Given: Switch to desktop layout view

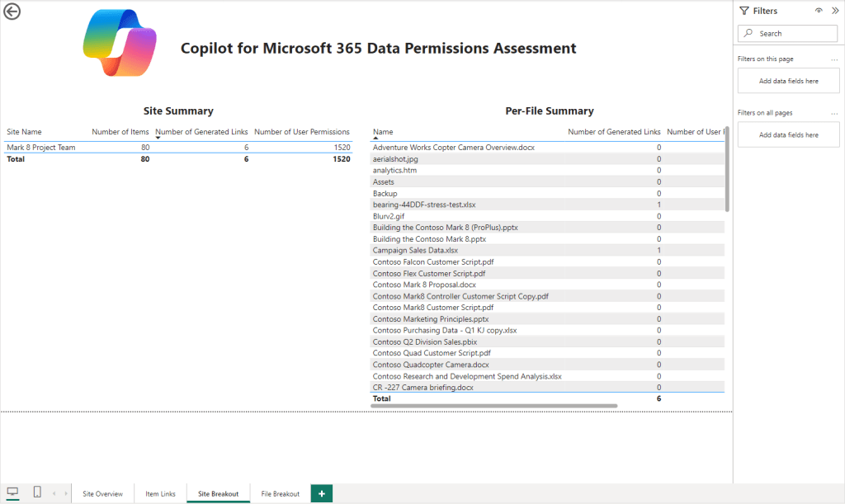Looking at the screenshot, I should point(12,492).
